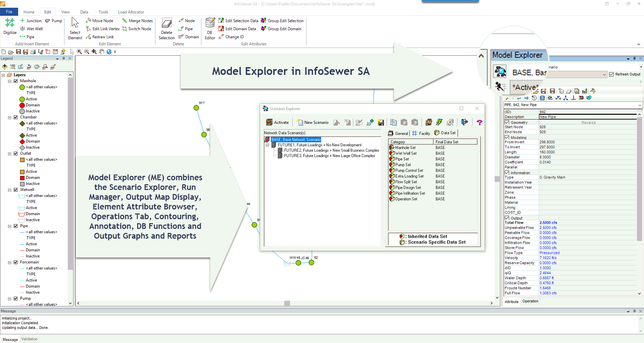This screenshot has height=343, width=644.
Task: Select the zoom out magnifier tool
Action: click(x=87, y=52)
